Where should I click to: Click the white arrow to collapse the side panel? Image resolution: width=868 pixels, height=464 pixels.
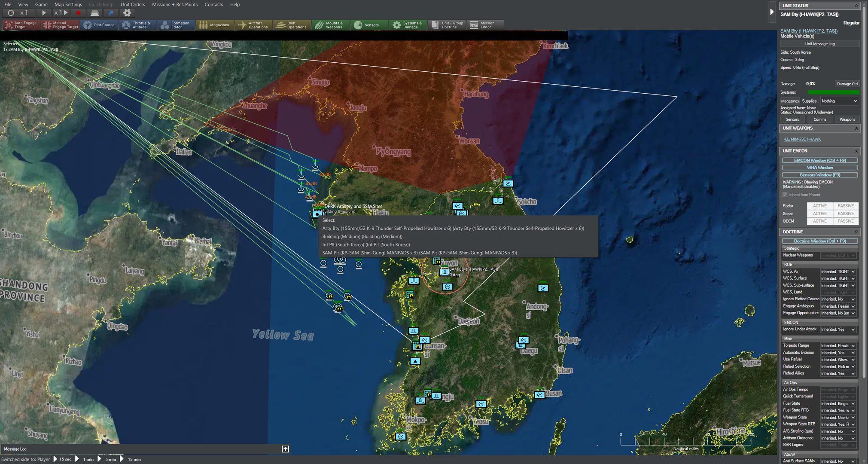pos(772,12)
